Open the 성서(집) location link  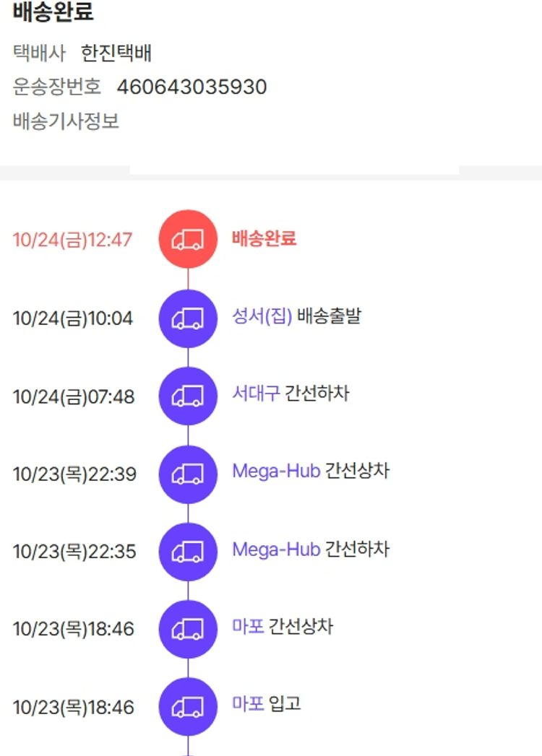pos(262,316)
